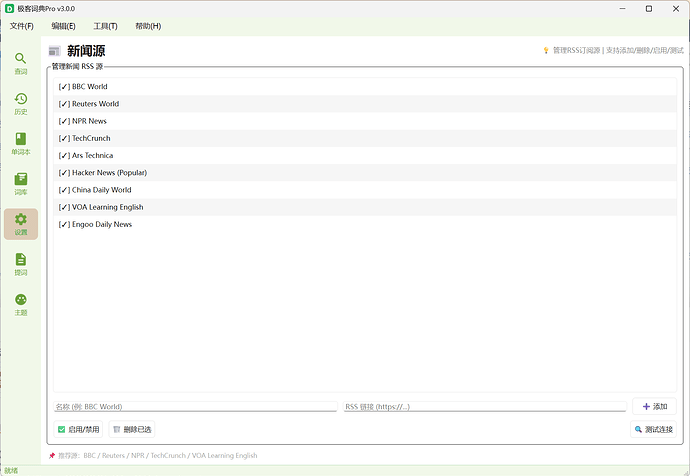Maximize the 极客词典Pro window
Screen dimensions: 690x476
click(649, 8)
